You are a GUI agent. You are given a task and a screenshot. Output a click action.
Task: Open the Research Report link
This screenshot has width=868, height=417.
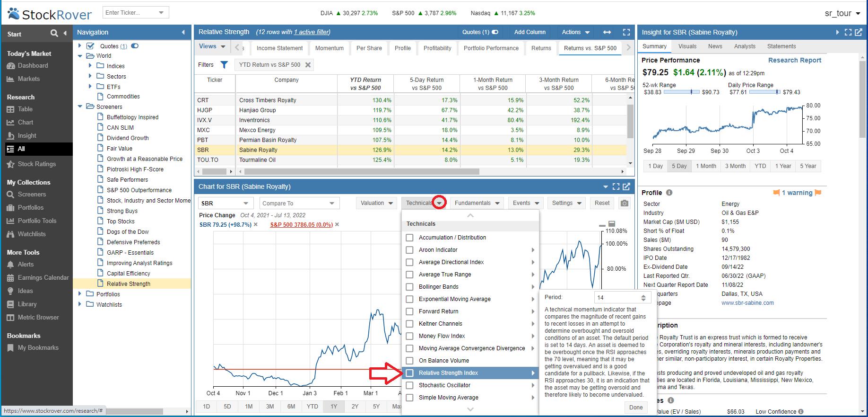[795, 61]
